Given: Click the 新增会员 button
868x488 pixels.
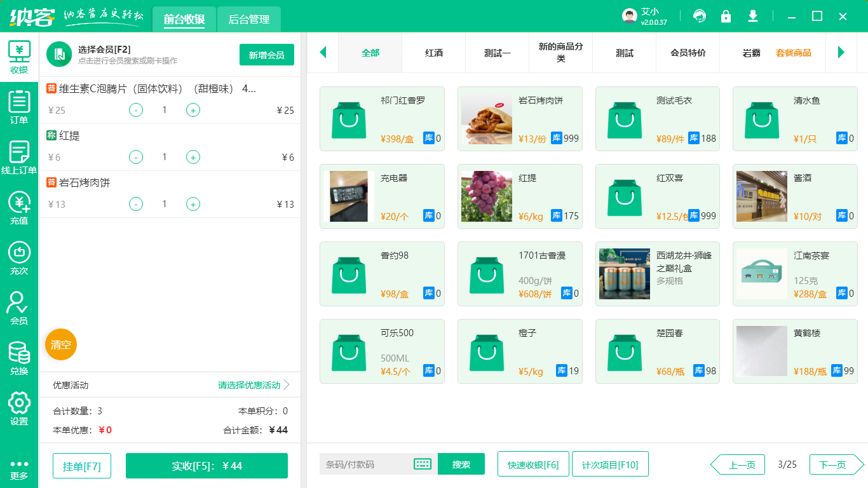Looking at the screenshot, I should (266, 55).
